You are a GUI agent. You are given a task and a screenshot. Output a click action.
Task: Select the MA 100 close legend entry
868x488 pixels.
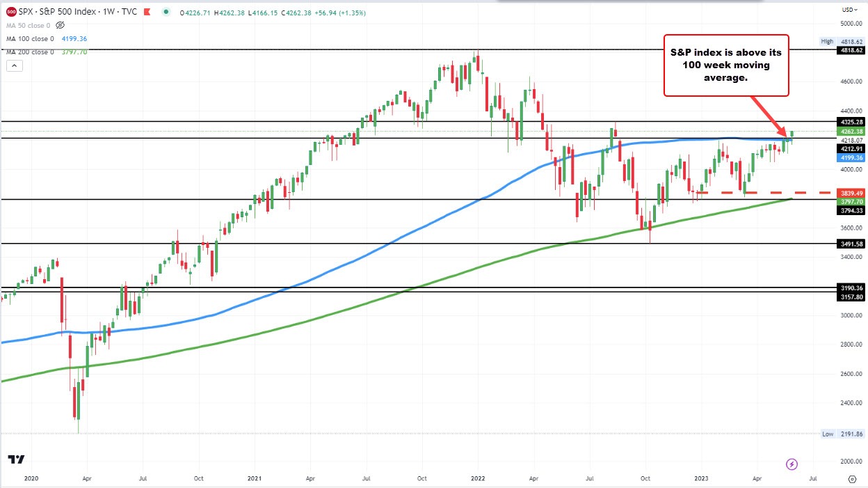(x=31, y=39)
